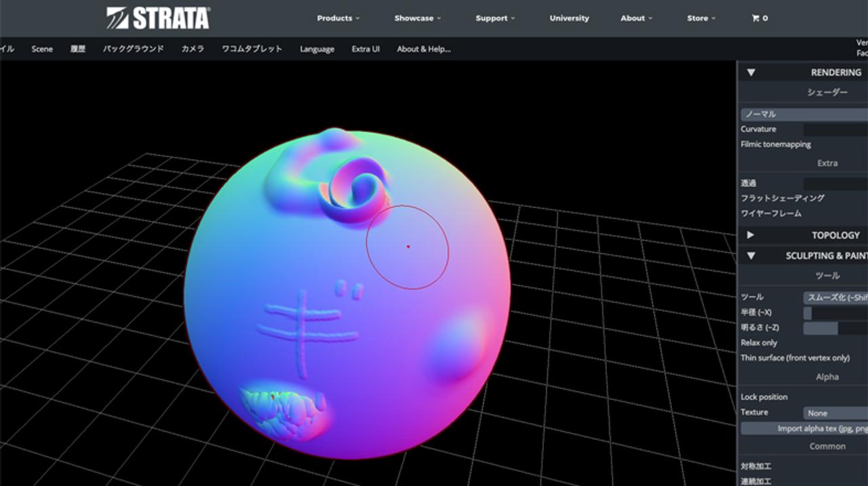
Task: Toggle 対称加工 symmetry option
Action: [756, 466]
